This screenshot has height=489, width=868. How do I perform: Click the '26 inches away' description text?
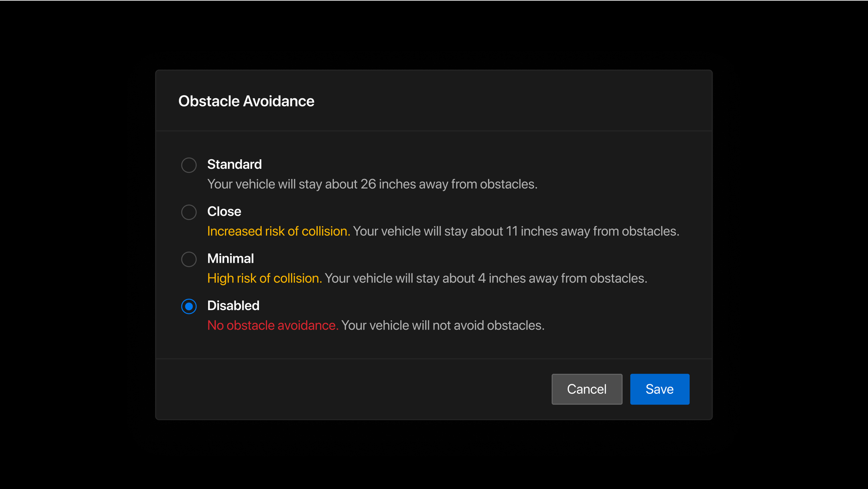point(404,184)
